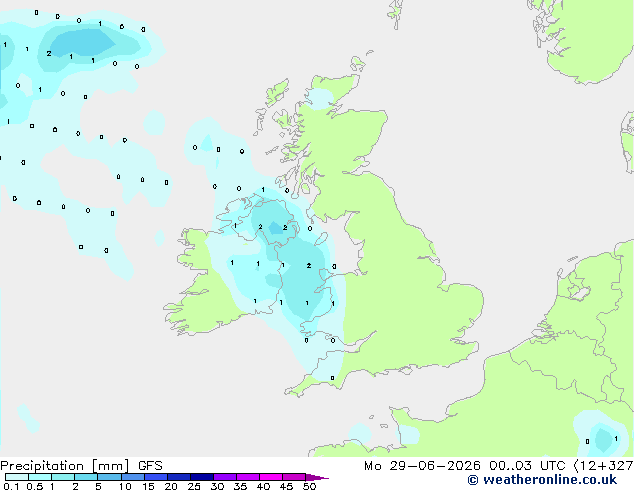Screen dimensions: 634x490
Task: Click the 'Mo 29-06-2026' date text
Action: coord(422,466)
